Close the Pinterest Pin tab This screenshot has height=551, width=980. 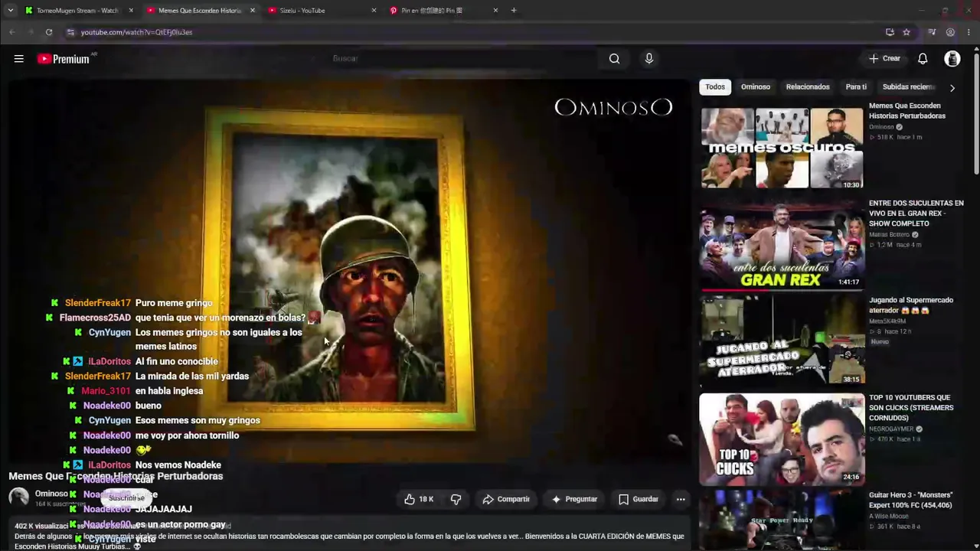tap(495, 11)
